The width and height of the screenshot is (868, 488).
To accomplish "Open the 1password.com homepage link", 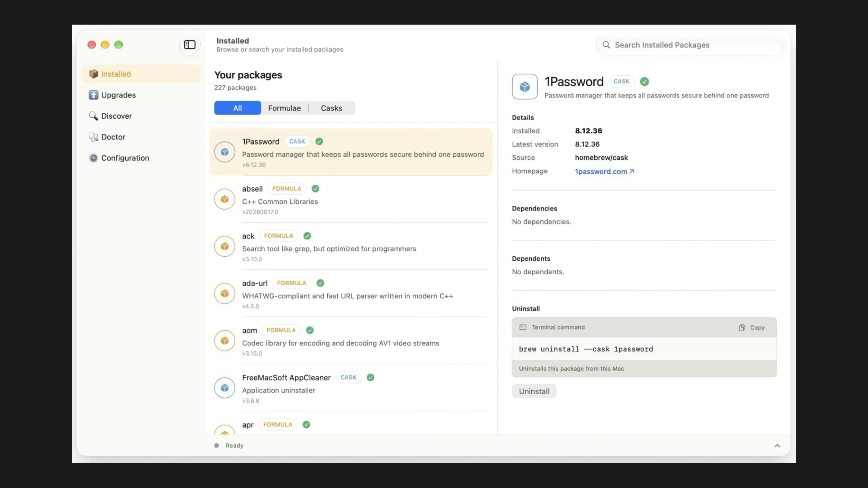I will tap(604, 171).
